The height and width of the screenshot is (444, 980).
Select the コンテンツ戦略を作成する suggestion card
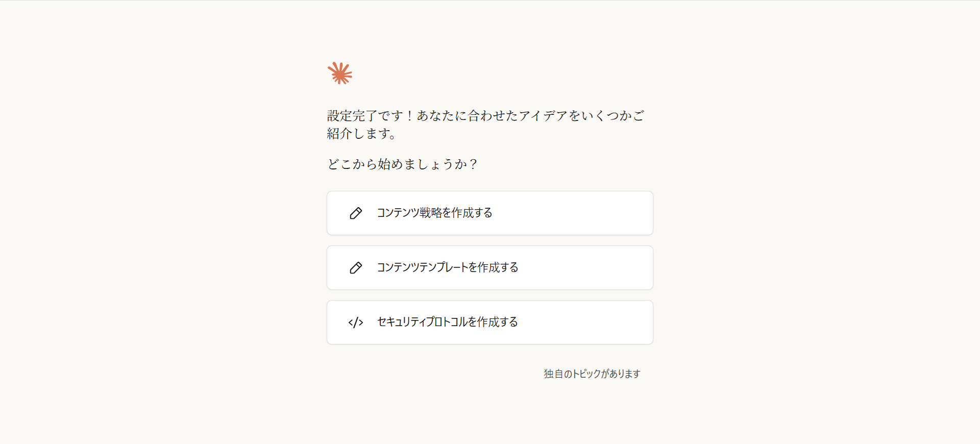pyautogui.click(x=490, y=213)
